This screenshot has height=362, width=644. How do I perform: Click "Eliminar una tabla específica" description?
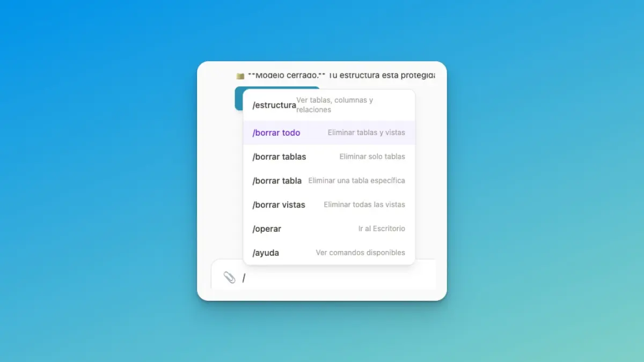click(357, 181)
